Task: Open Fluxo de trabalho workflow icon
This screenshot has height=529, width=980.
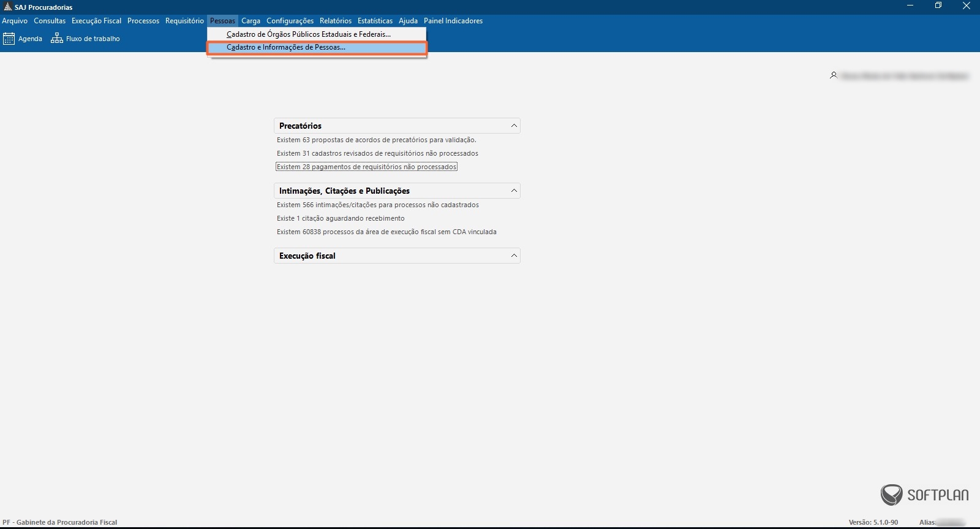Action: [x=57, y=39]
